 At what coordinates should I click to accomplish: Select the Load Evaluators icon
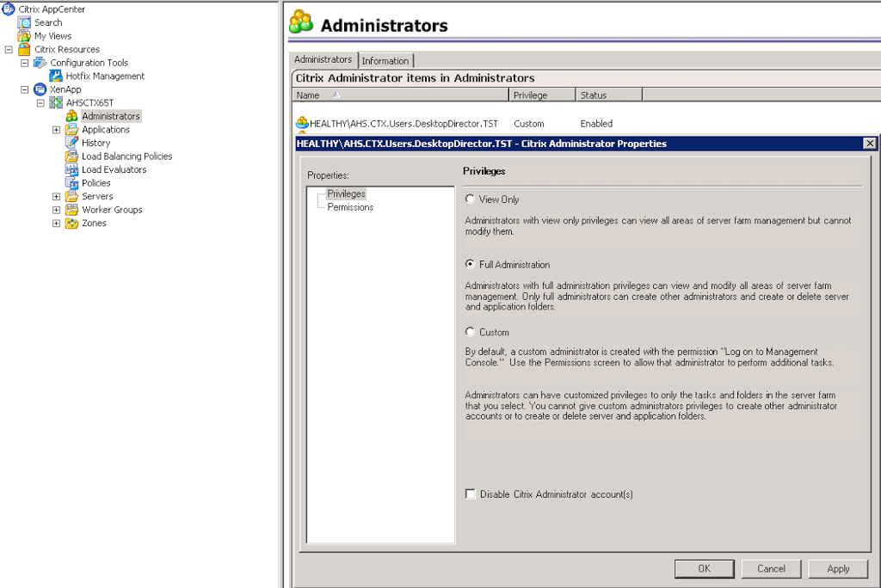tap(72, 169)
